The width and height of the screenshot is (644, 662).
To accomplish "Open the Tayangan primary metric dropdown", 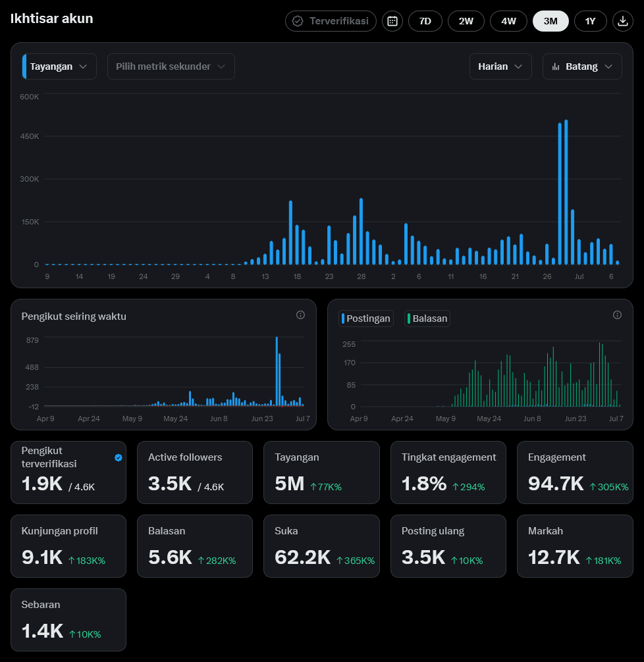I will tap(59, 66).
